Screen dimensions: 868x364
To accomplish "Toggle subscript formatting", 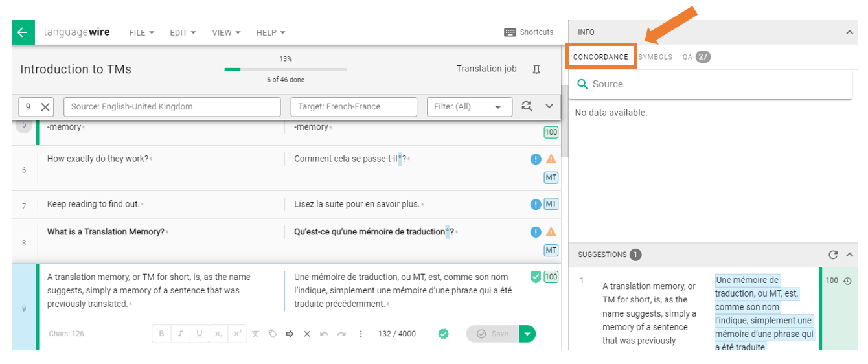I will click(219, 334).
